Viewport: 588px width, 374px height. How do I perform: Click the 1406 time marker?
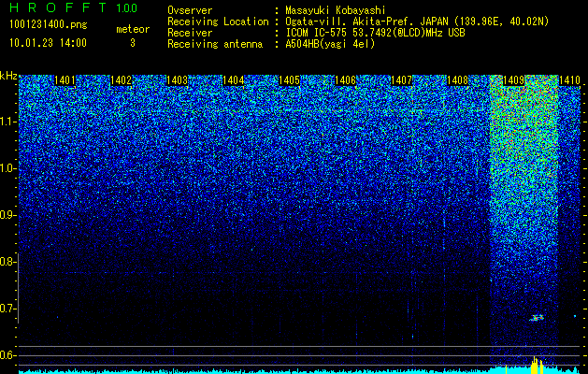tap(345, 80)
